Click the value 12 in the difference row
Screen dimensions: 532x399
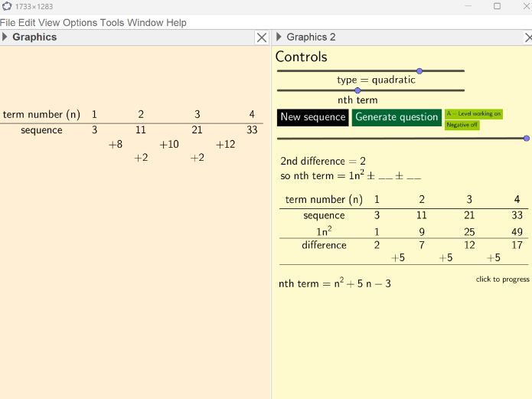pos(469,245)
